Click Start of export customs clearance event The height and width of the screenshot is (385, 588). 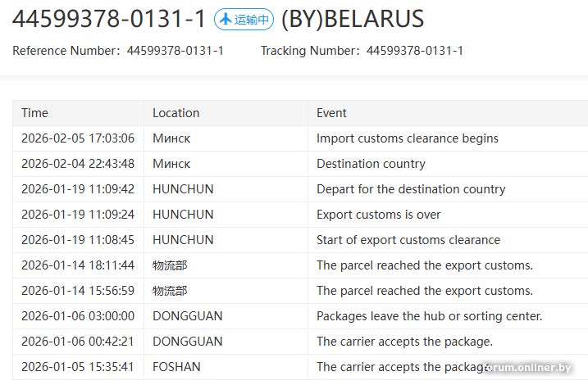(x=408, y=240)
